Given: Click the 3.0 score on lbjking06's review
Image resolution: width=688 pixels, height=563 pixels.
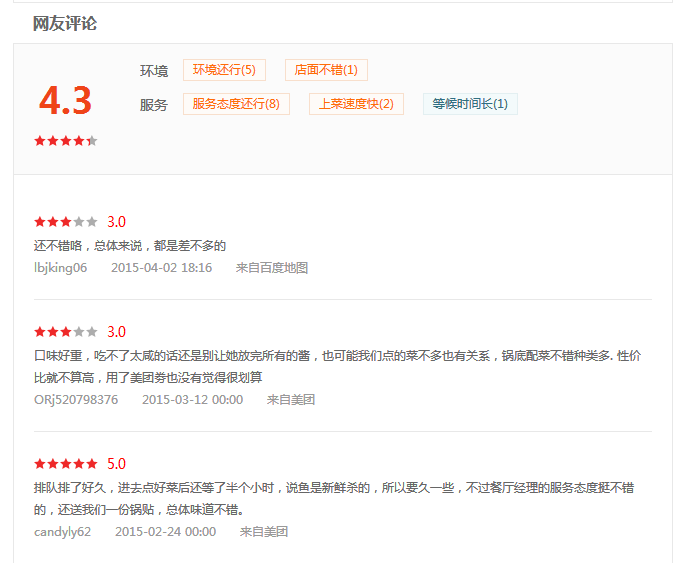Looking at the screenshot, I should tap(116, 222).
